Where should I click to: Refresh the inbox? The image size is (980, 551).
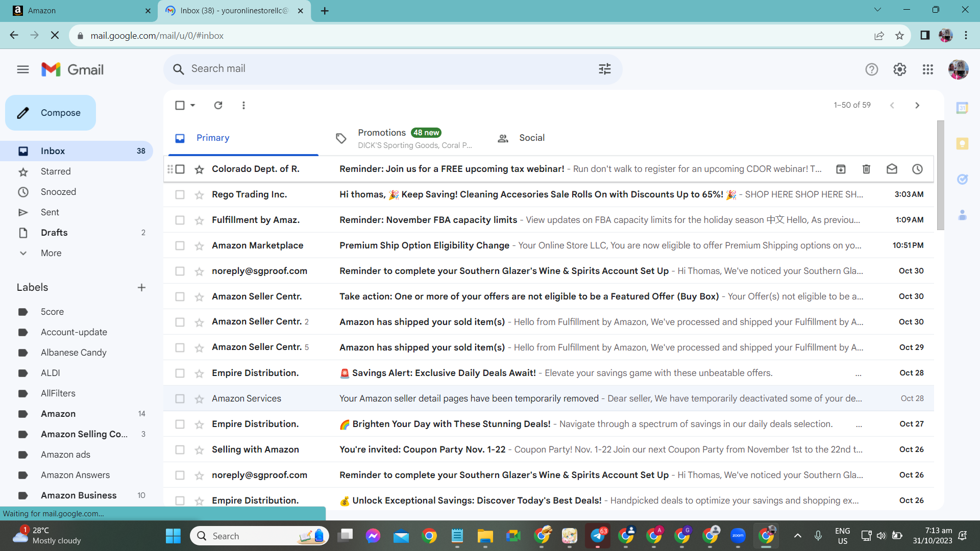(x=218, y=105)
